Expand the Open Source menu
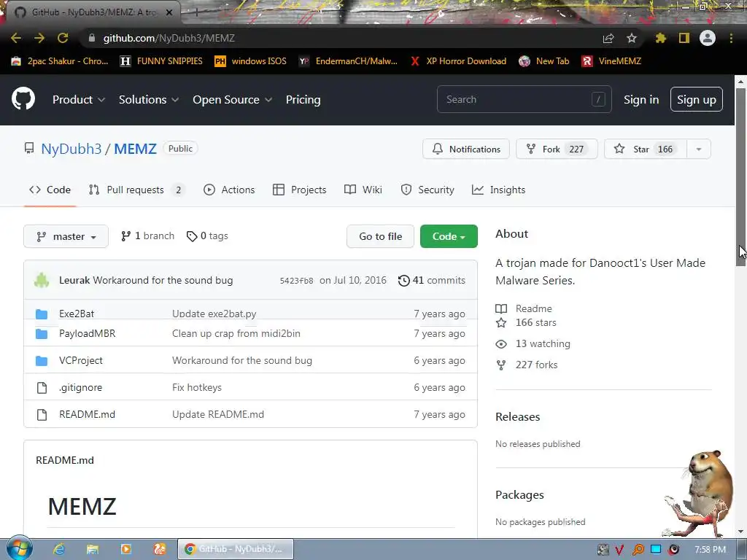This screenshot has height=560, width=747. tap(233, 99)
